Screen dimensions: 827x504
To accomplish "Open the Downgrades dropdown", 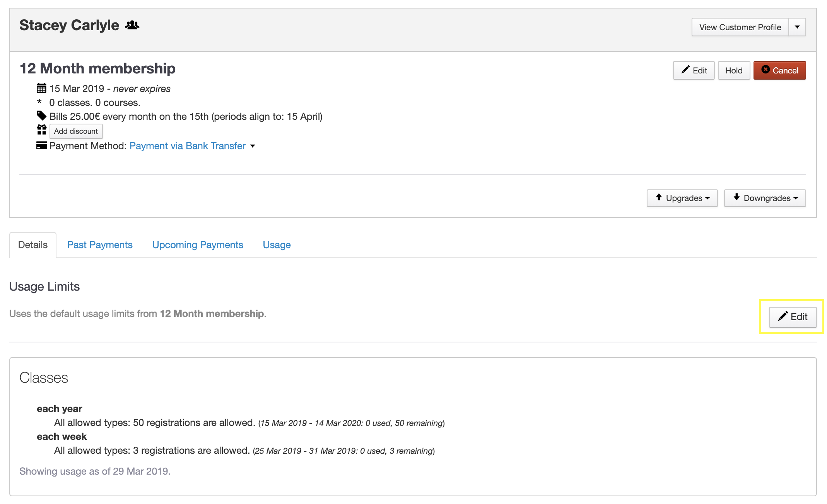I will (765, 198).
